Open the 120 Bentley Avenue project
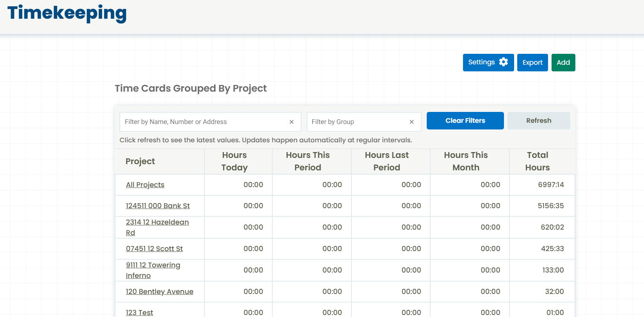The height and width of the screenshot is (317, 644). coord(160,292)
